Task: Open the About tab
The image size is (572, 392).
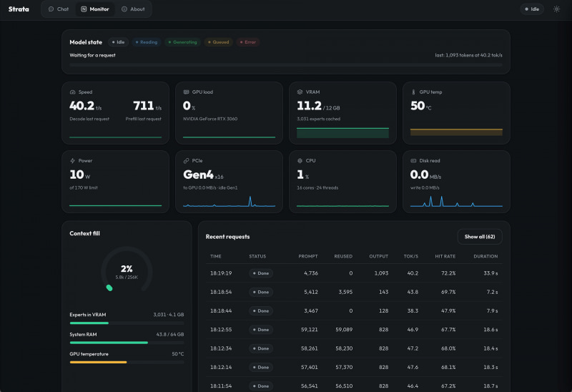Action: pos(133,9)
